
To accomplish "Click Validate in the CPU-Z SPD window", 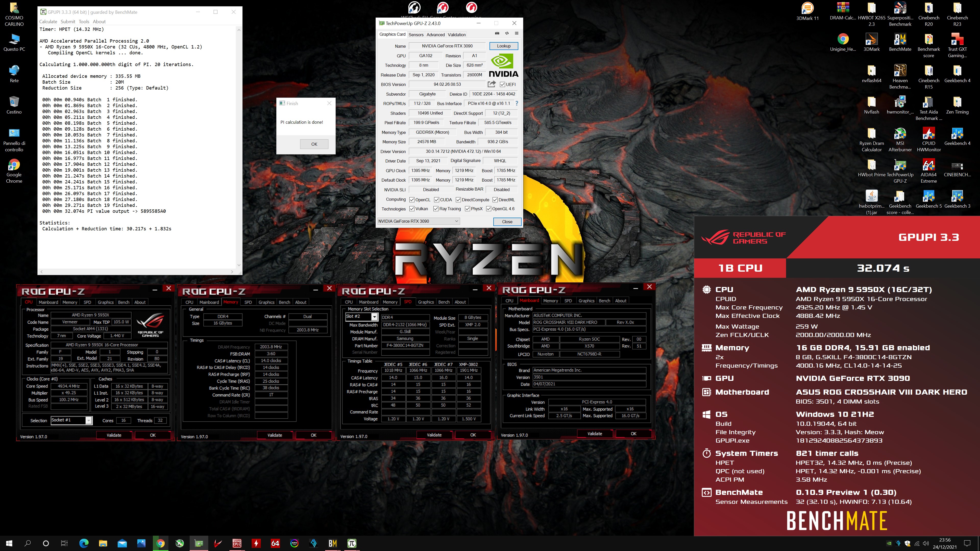I will [434, 435].
